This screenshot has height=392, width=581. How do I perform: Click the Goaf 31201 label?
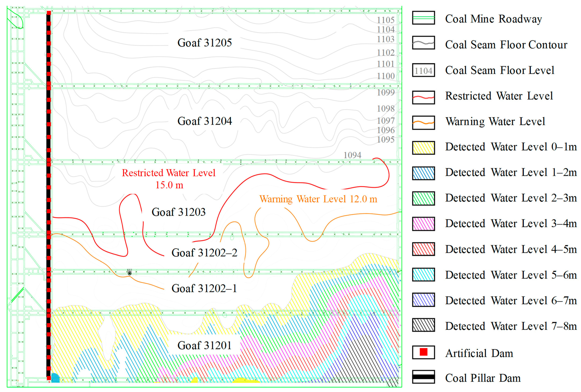pos(204,345)
